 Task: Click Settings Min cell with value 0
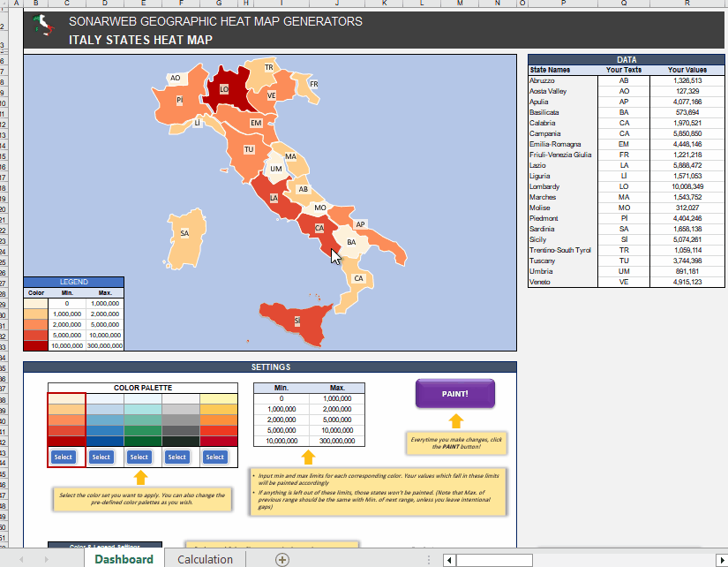point(281,399)
